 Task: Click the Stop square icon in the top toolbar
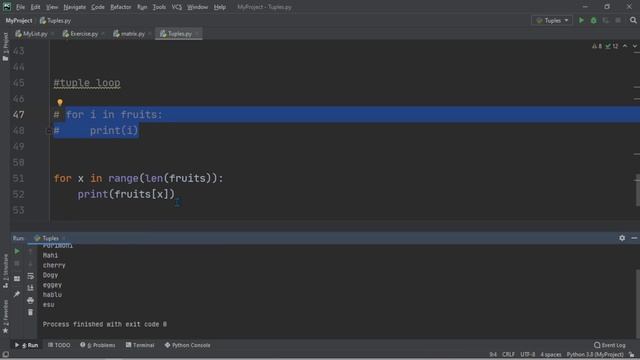tap(618, 20)
